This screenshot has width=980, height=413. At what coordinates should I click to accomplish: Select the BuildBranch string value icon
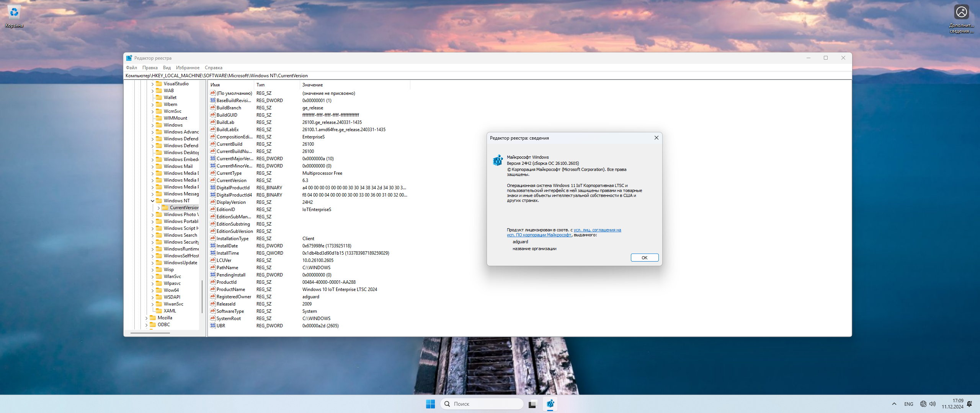(213, 108)
